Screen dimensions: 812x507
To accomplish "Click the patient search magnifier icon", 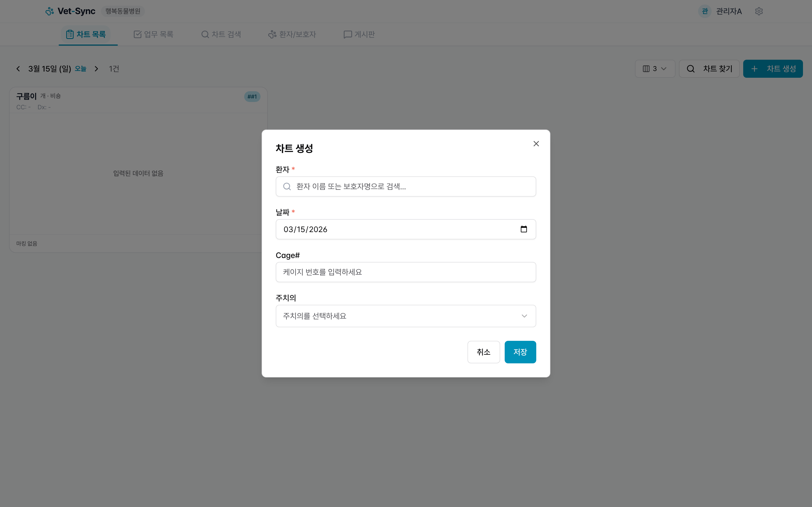I will pos(287,186).
